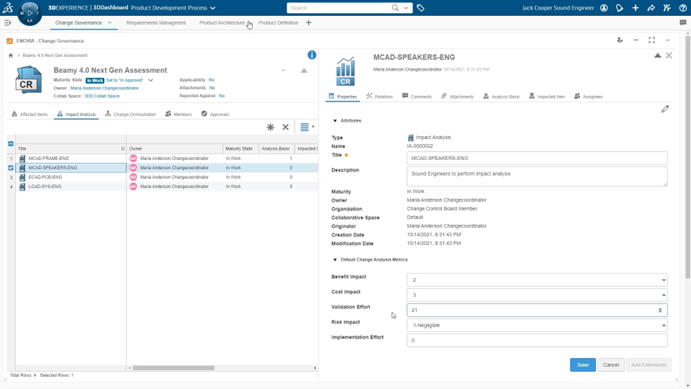Click the notifications icon in top bar
The width and height of the screenshot is (691, 389).
[x=620, y=8]
